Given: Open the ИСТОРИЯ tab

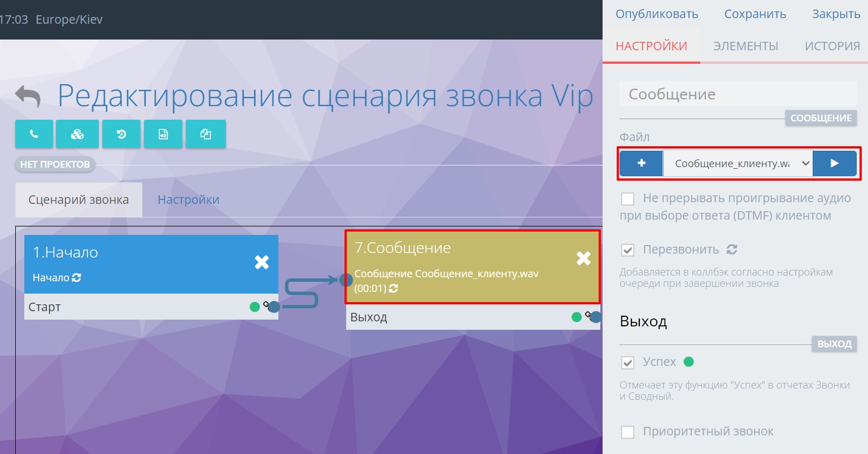Looking at the screenshot, I should tap(832, 46).
